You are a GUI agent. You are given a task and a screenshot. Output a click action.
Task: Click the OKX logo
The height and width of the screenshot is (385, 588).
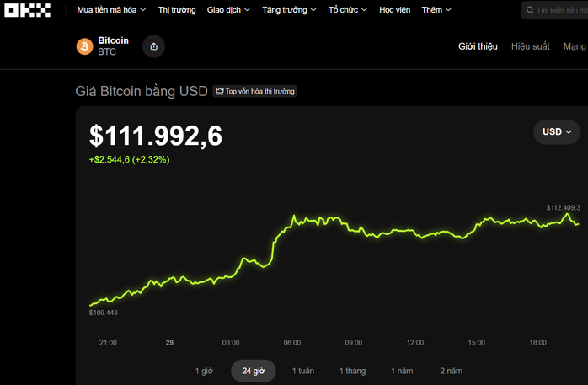pos(29,10)
